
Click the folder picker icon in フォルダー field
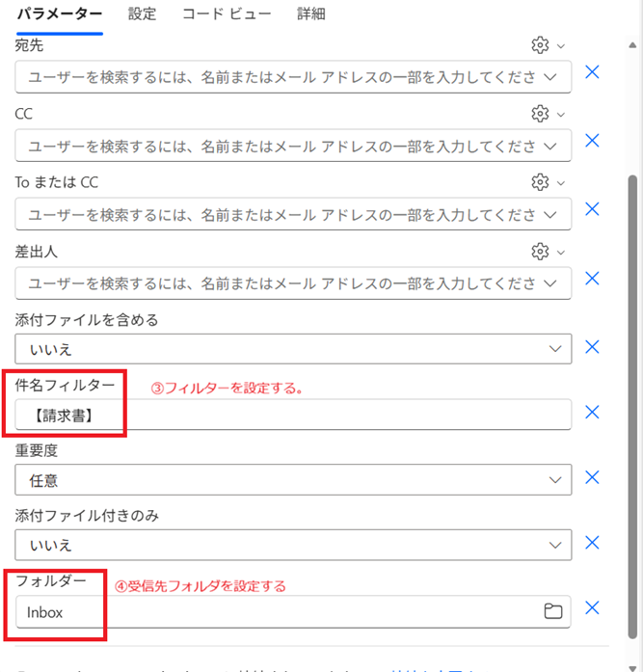[553, 611]
